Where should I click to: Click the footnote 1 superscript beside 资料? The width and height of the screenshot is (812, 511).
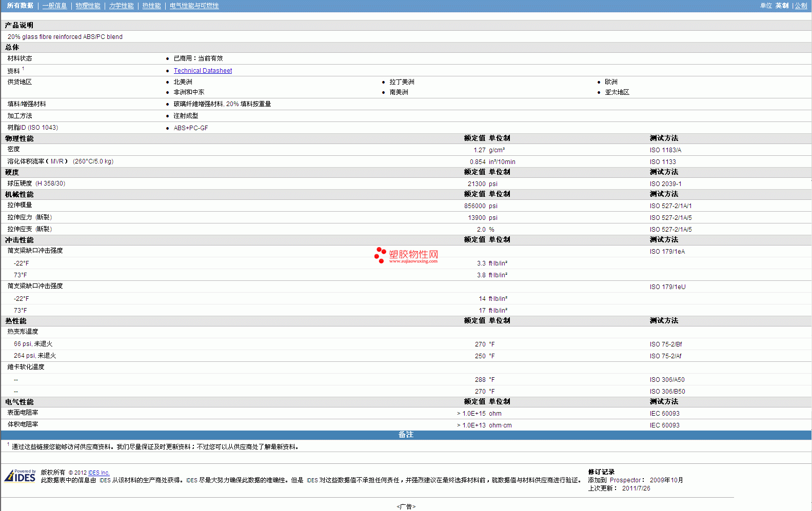click(23, 69)
